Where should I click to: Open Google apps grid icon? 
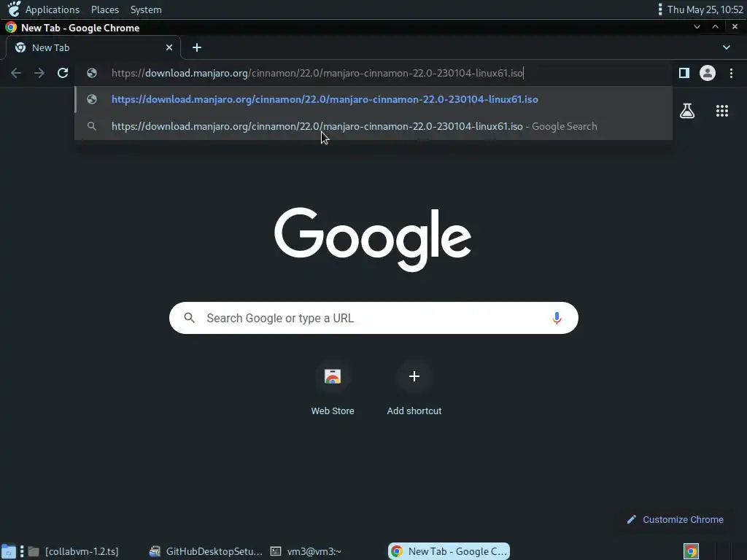722,111
